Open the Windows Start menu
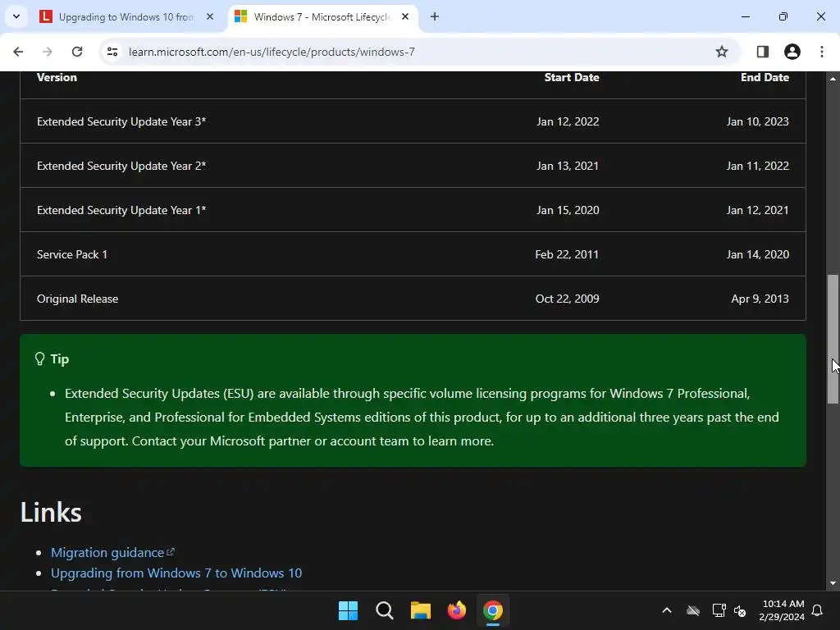 pyautogui.click(x=348, y=610)
